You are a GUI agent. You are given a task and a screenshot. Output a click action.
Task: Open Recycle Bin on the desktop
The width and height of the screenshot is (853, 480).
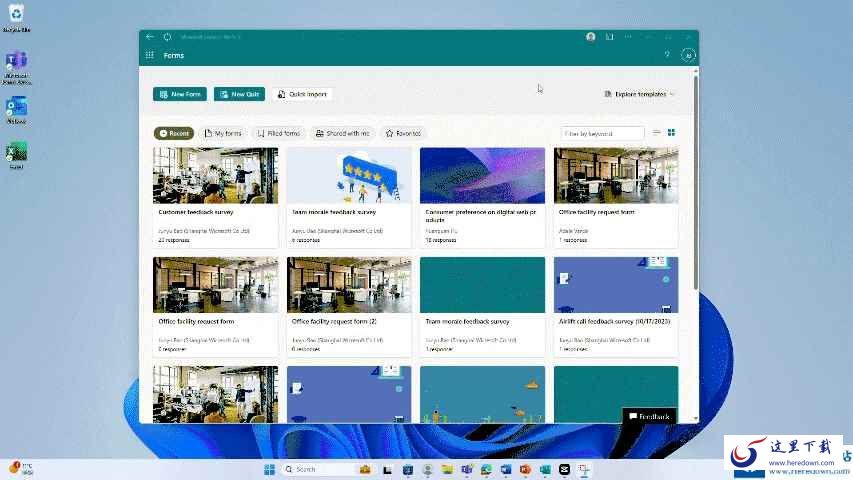point(16,17)
